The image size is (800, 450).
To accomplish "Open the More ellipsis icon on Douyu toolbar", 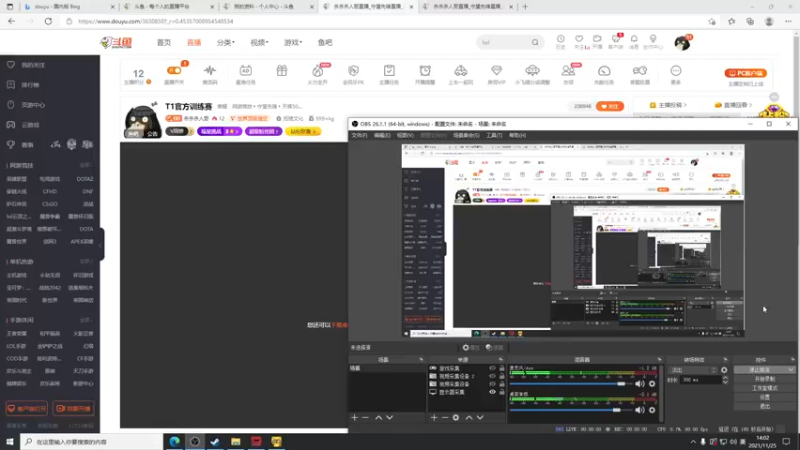I will click(676, 71).
